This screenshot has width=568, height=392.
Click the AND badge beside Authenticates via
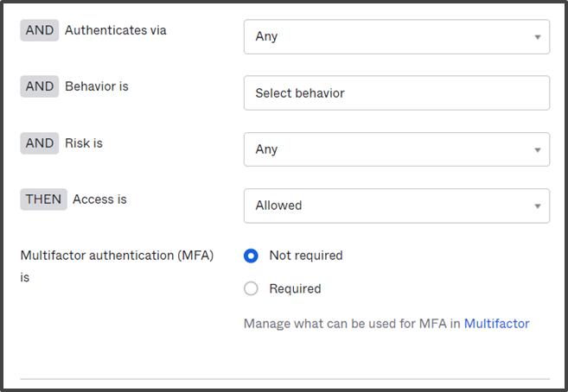click(40, 30)
